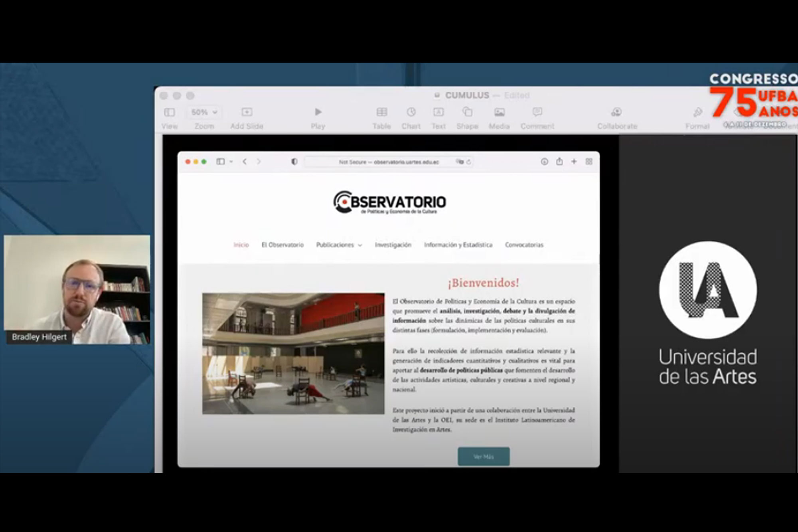This screenshot has width=798, height=532.
Task: Open the View options in Keynote toolbar
Action: coord(169,112)
